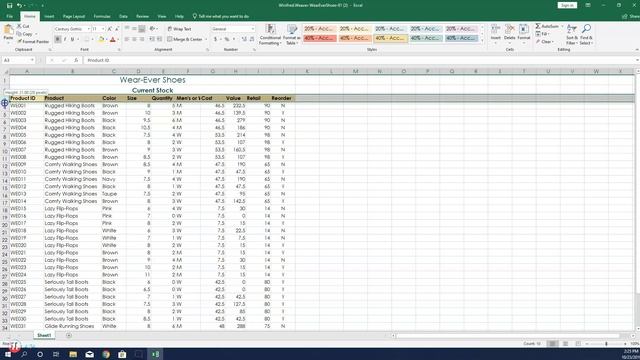Viewport: 640px width, 360px height.
Task: Select column header K
Action: click(x=307, y=71)
